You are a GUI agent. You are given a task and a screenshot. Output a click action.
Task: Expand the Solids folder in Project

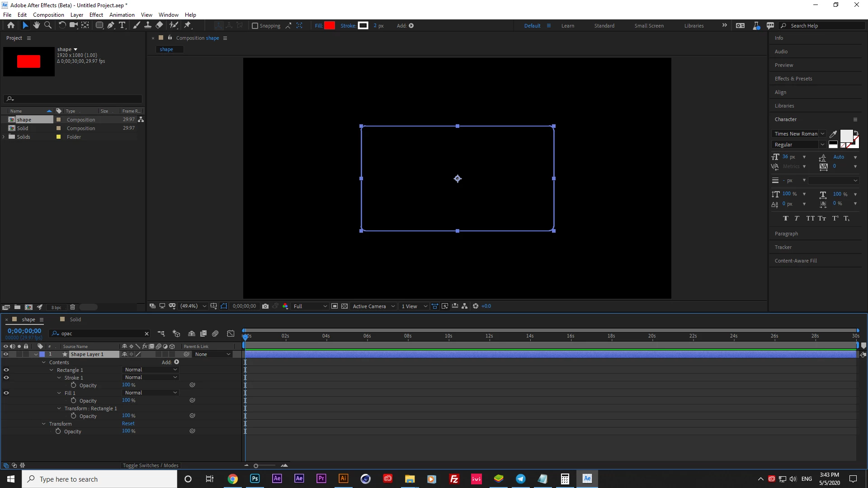[4, 136]
